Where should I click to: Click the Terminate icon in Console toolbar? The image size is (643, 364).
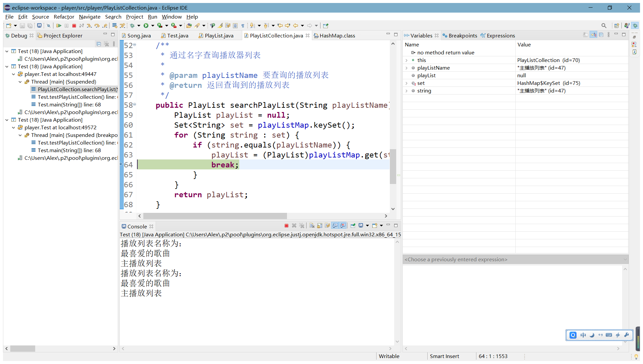pos(286,225)
